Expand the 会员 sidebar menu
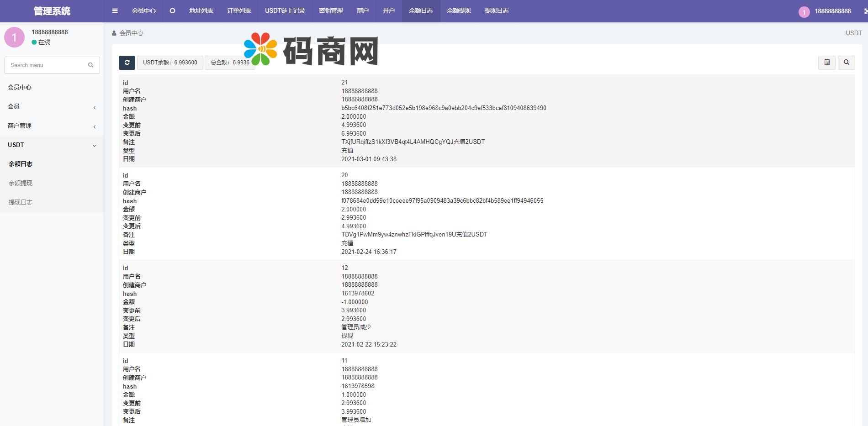 pyautogui.click(x=52, y=107)
